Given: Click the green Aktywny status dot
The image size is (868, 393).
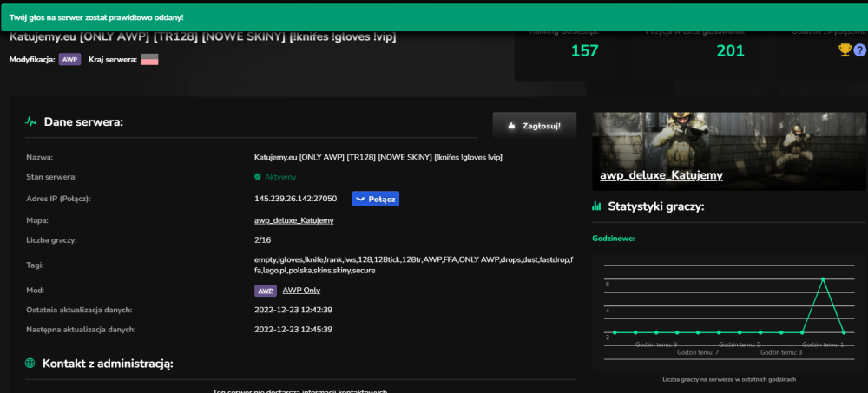Looking at the screenshot, I should pyautogui.click(x=258, y=177).
